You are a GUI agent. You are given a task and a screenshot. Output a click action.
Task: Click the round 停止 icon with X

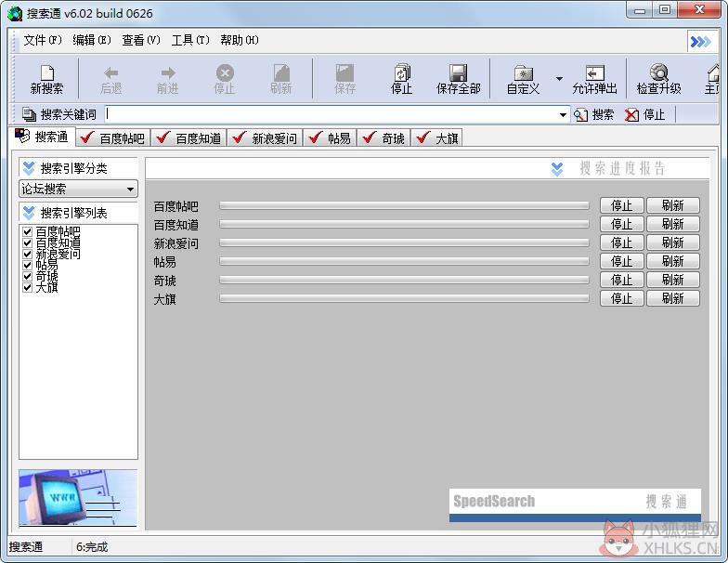pyautogui.click(x=225, y=72)
